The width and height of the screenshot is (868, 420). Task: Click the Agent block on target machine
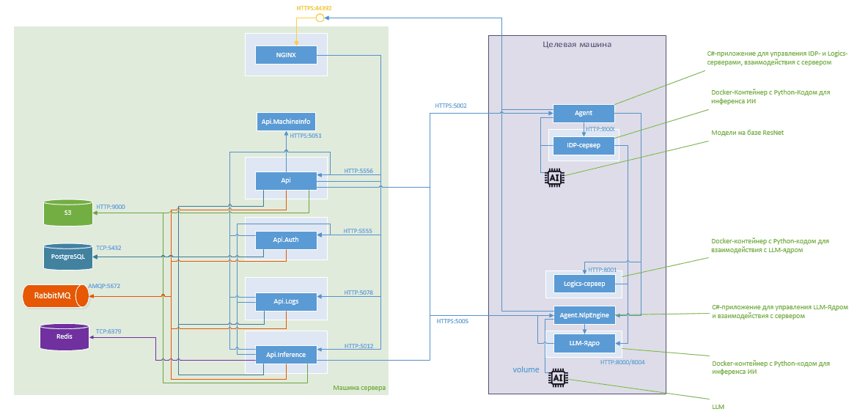tap(583, 113)
